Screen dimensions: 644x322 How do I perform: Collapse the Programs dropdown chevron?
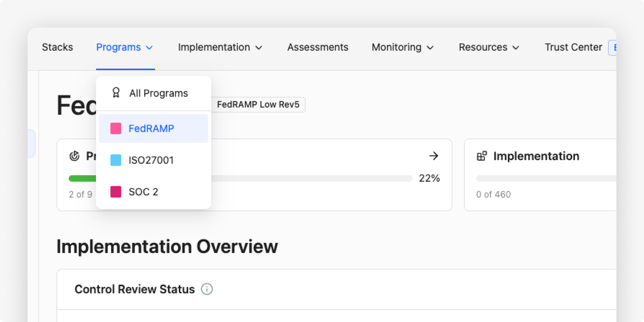coord(149,48)
